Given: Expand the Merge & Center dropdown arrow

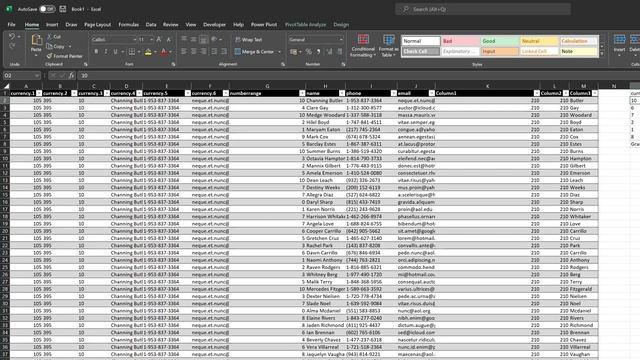Looking at the screenshot, I should coord(280,52).
